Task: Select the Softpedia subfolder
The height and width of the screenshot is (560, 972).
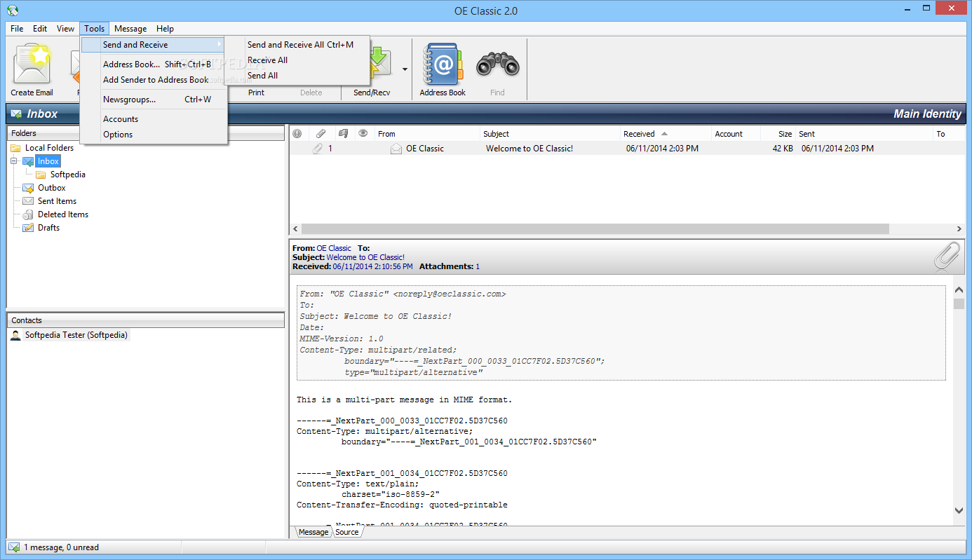Action: pyautogui.click(x=67, y=175)
